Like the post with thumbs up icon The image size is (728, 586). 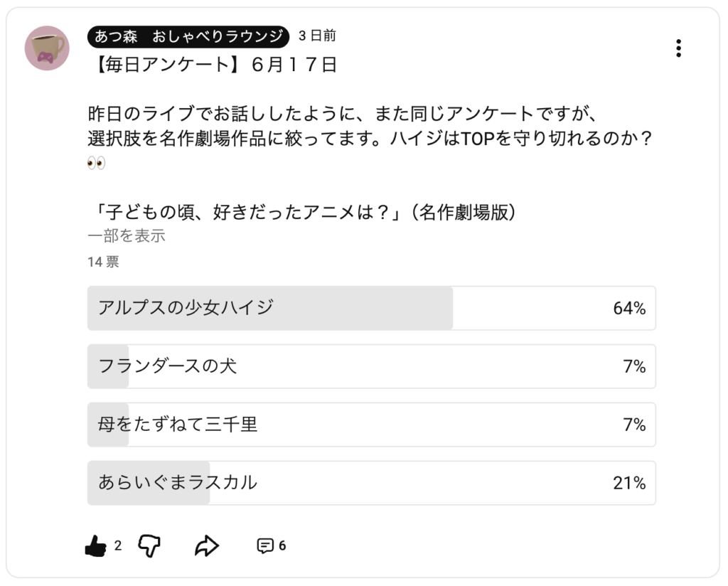click(96, 545)
